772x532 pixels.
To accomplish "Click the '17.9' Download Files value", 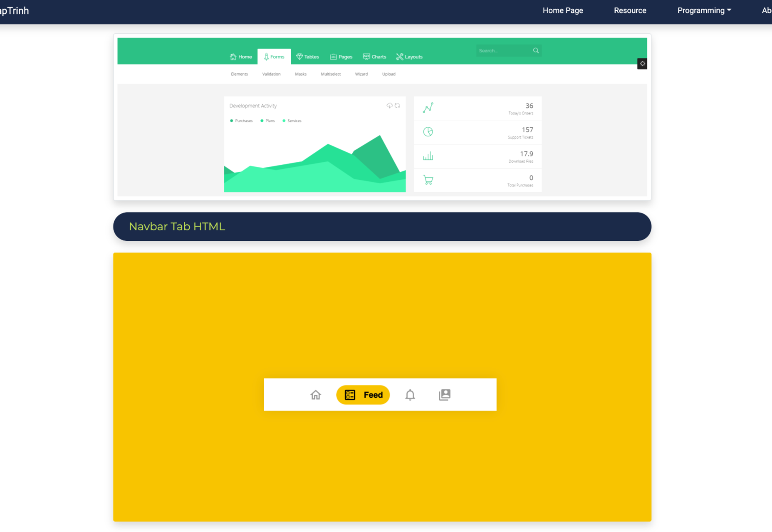I will point(527,154).
